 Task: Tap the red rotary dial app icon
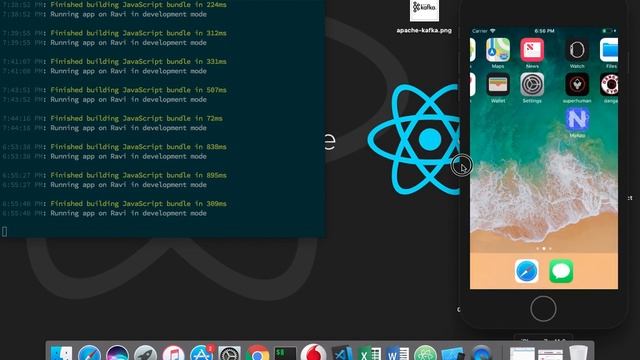click(x=609, y=84)
